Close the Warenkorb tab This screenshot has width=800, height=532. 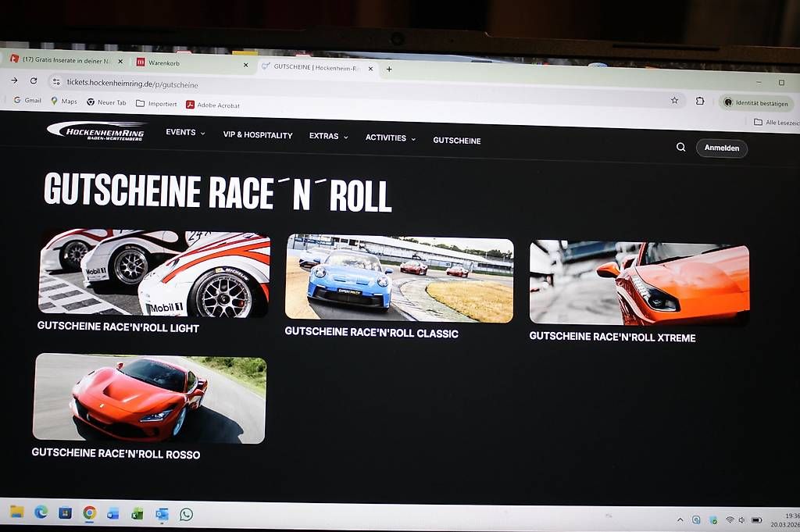click(x=246, y=65)
